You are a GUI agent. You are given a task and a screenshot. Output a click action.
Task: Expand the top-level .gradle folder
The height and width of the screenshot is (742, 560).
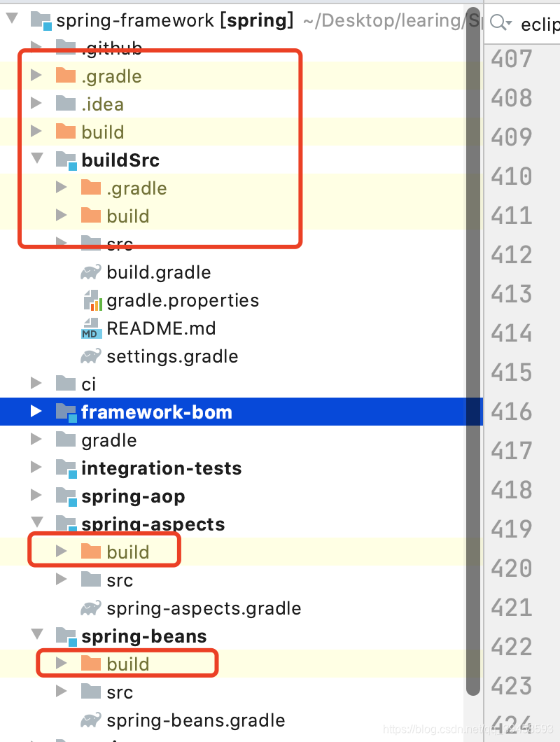pyautogui.click(x=36, y=75)
